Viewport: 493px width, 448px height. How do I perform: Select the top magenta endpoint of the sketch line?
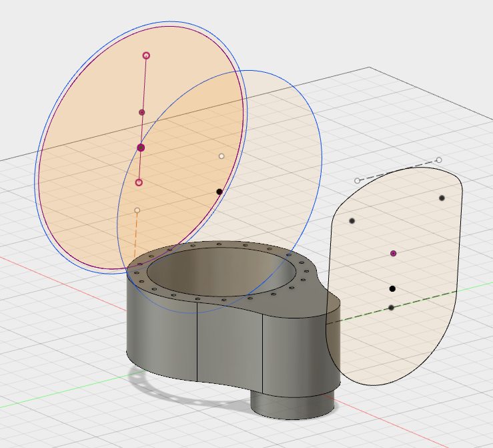click(146, 55)
